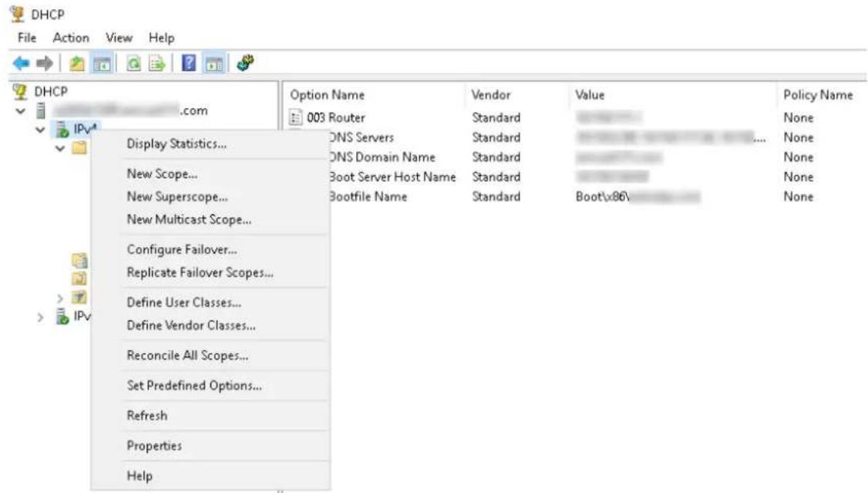Toggle Show/Hide Console Tree toolbar icon

102,64
